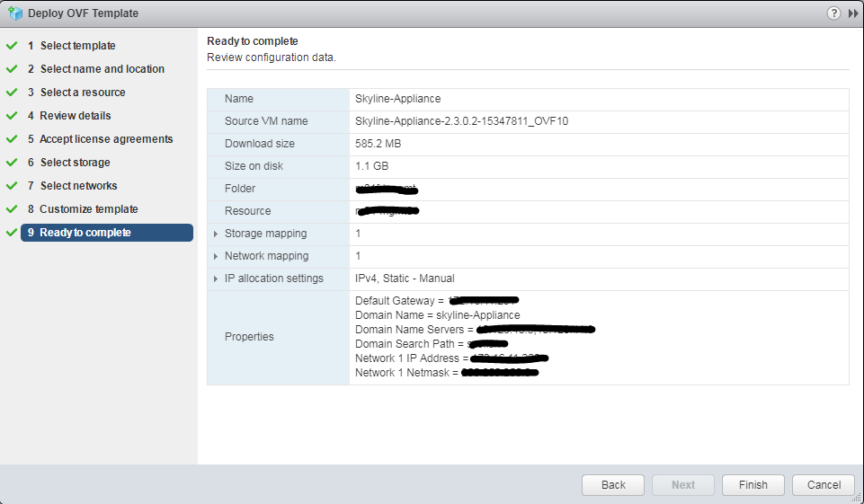Image resolution: width=864 pixels, height=504 pixels.
Task: Click the Skyline-Appliance name value
Action: 398,99
